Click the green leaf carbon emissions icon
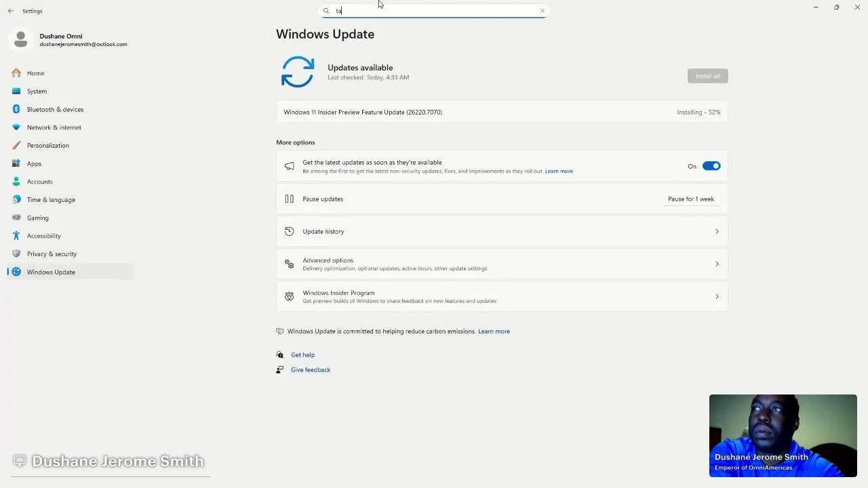 click(x=279, y=331)
